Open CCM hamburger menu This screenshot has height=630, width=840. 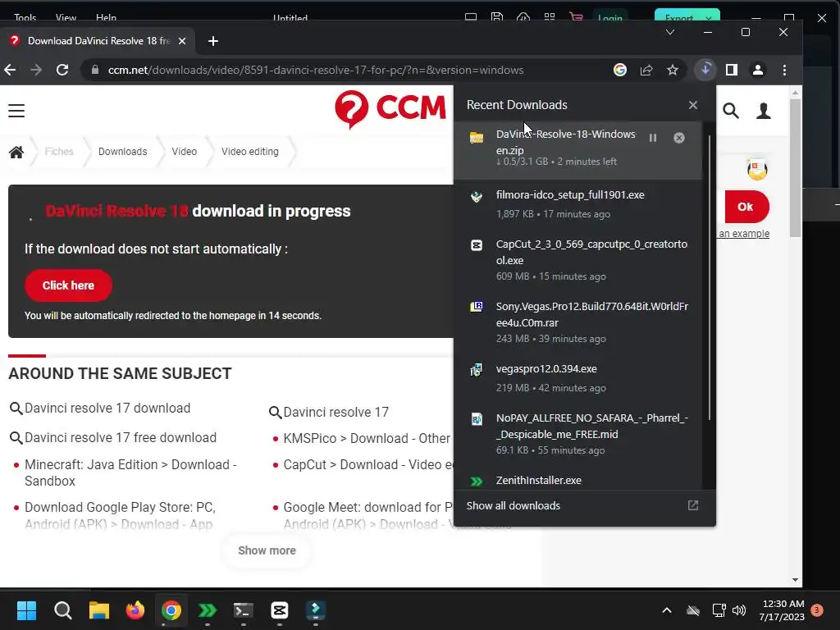point(16,111)
